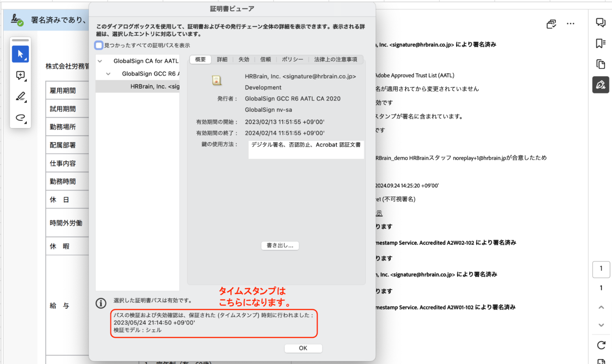
Task: Select the freehand draw loop tool
Action: [x=20, y=118]
